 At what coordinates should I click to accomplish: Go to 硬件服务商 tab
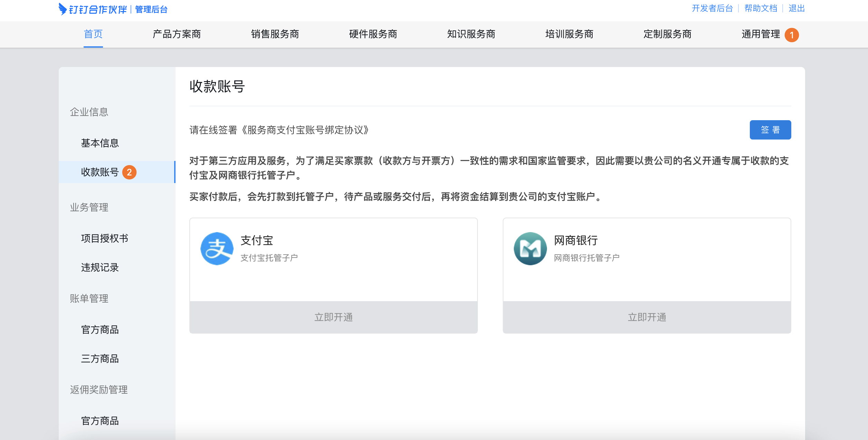(373, 34)
